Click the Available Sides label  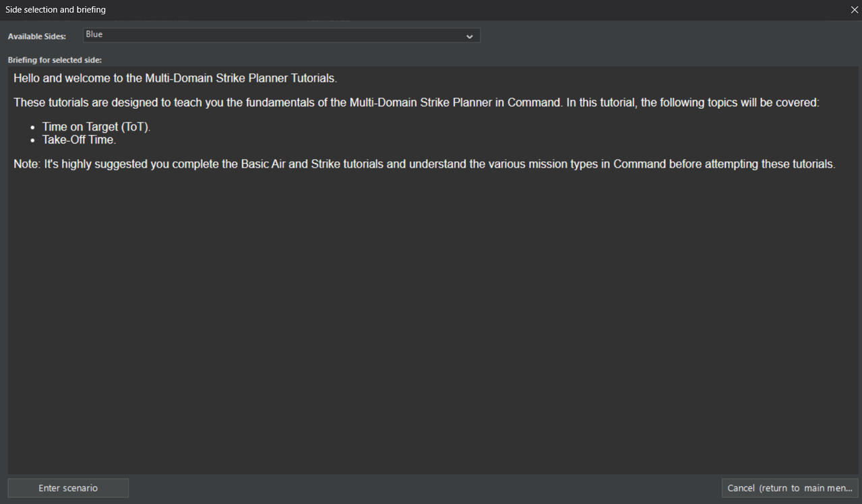click(37, 36)
